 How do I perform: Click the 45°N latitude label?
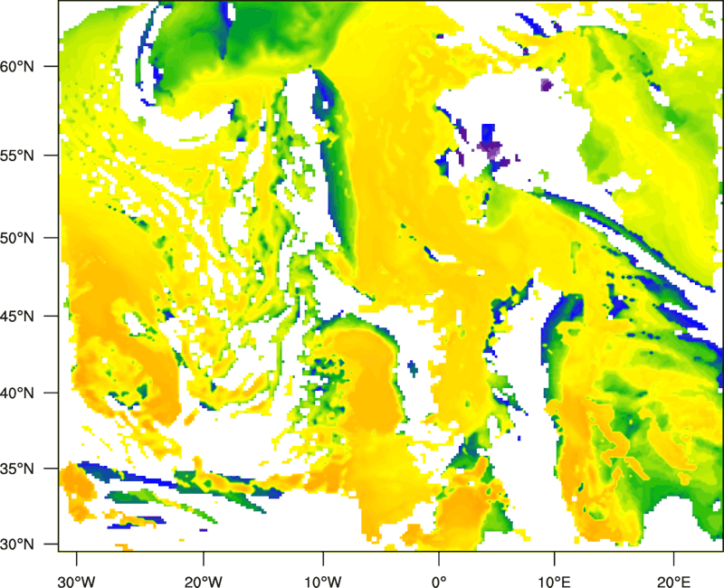point(17,317)
